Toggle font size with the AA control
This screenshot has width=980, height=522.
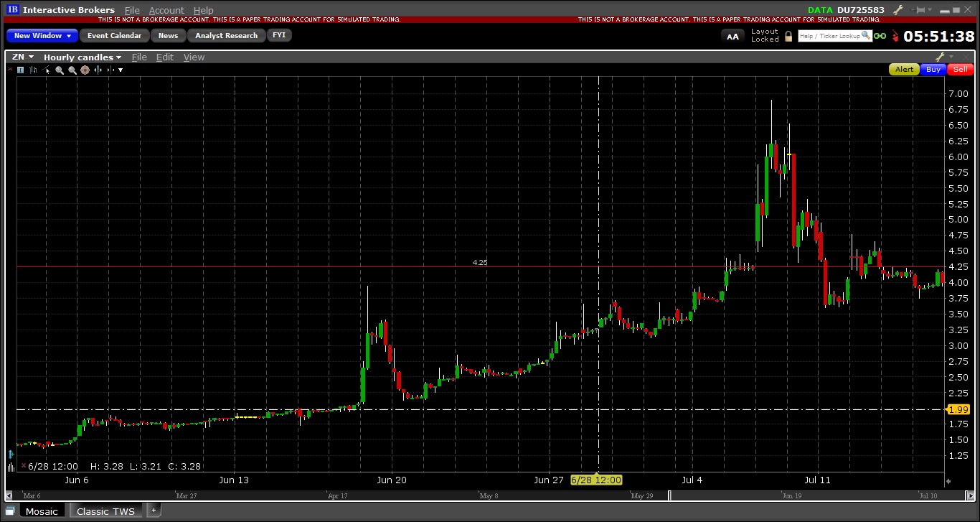pos(732,35)
